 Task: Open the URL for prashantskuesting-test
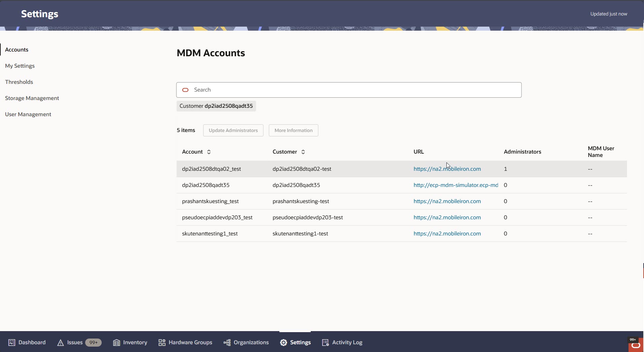[447, 201]
